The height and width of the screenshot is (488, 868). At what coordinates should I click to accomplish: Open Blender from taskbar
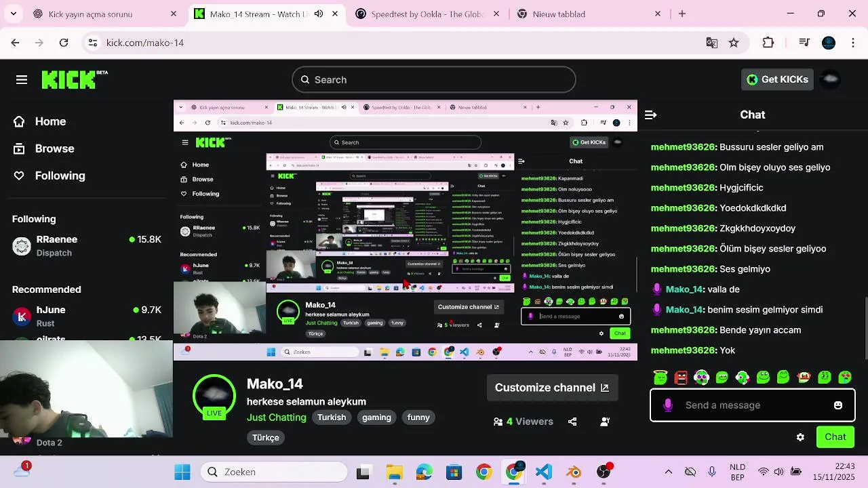point(574,472)
